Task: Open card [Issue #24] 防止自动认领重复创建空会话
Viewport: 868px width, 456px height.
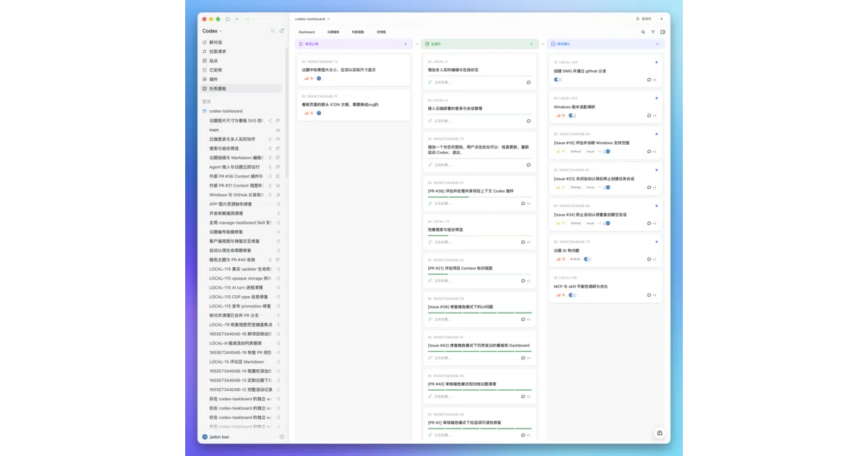Action: pos(605,215)
